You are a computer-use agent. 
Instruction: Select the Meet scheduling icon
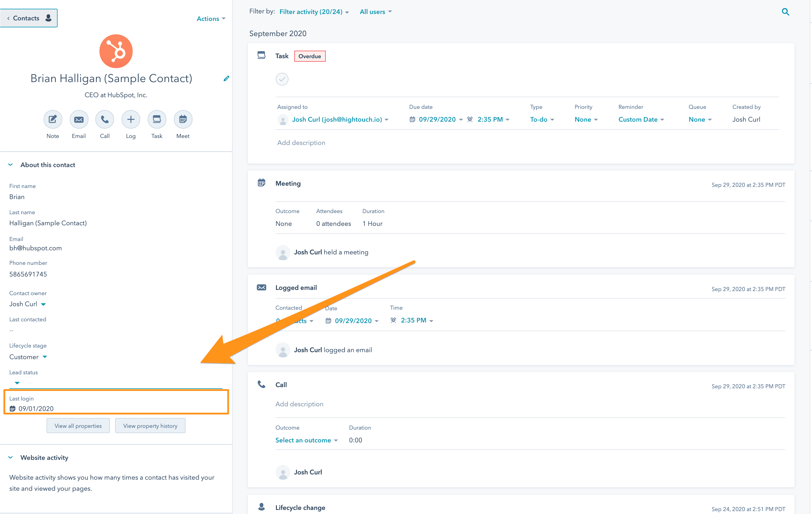[182, 119]
